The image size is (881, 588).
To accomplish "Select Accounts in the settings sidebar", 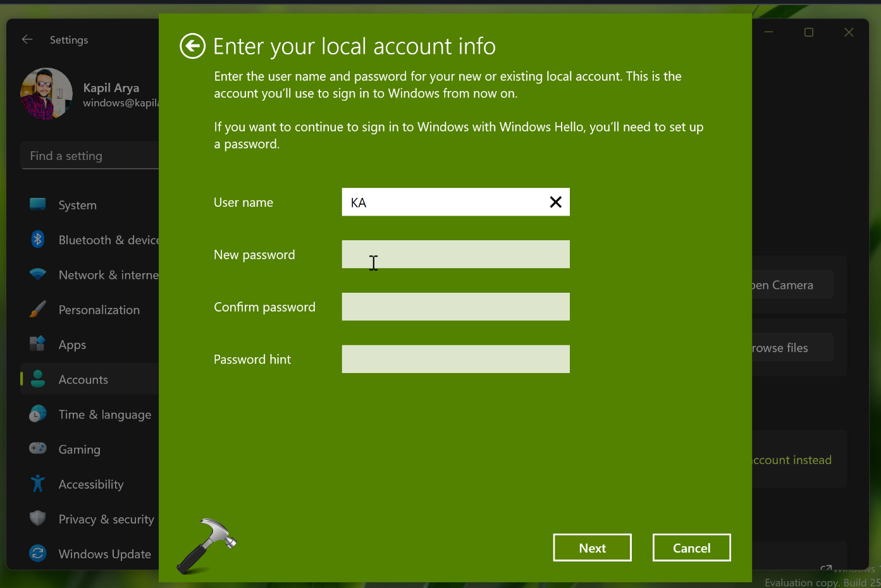I will pyautogui.click(x=83, y=379).
